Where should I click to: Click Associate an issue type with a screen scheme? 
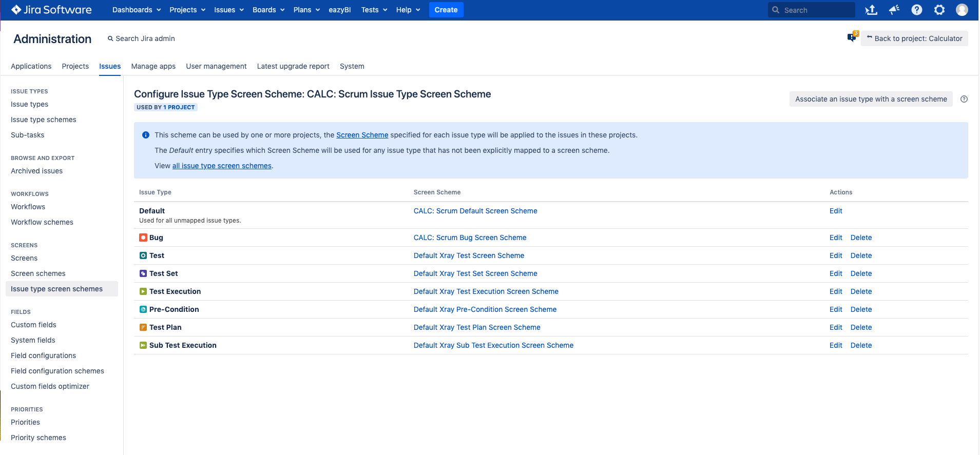coord(871,99)
